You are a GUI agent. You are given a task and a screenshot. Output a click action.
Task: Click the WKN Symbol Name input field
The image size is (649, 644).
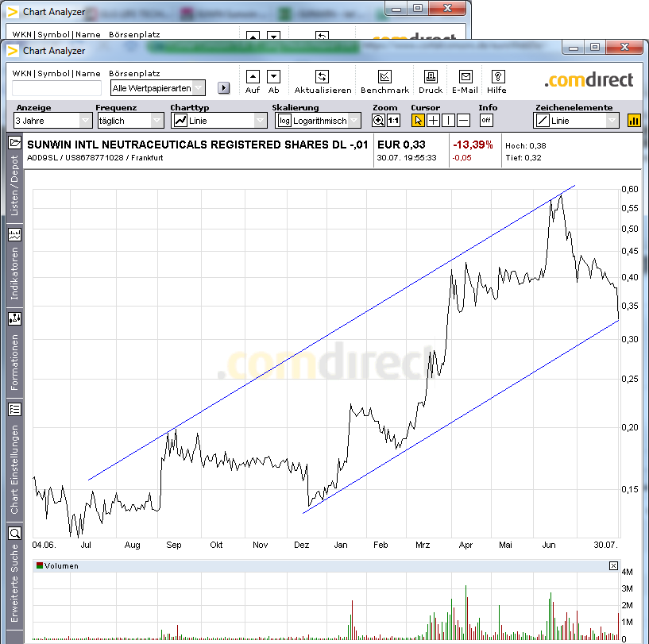[56, 88]
